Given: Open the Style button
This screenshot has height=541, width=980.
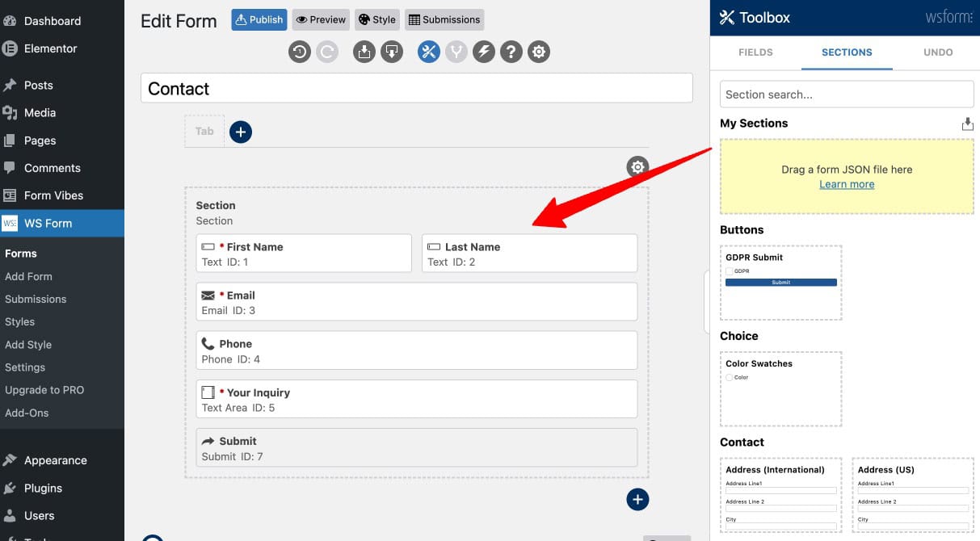Looking at the screenshot, I should click(x=377, y=19).
